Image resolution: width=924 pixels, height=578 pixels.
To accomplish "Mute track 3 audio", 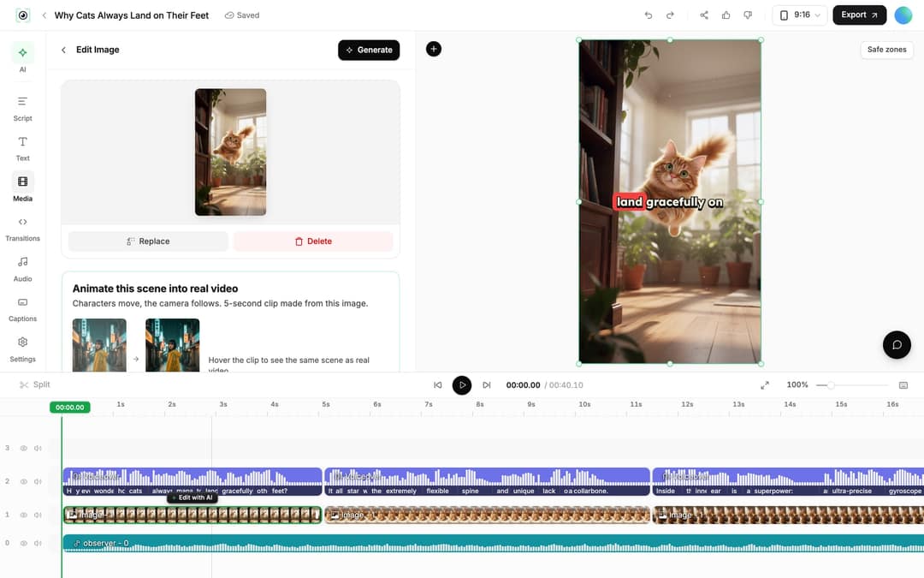I will pos(38,448).
